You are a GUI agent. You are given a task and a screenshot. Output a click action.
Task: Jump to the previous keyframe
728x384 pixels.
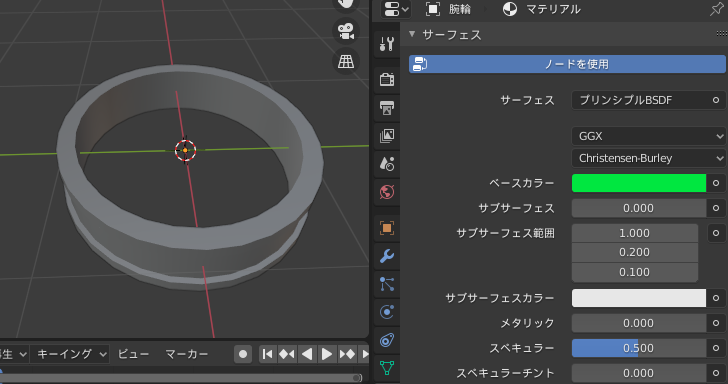286,354
